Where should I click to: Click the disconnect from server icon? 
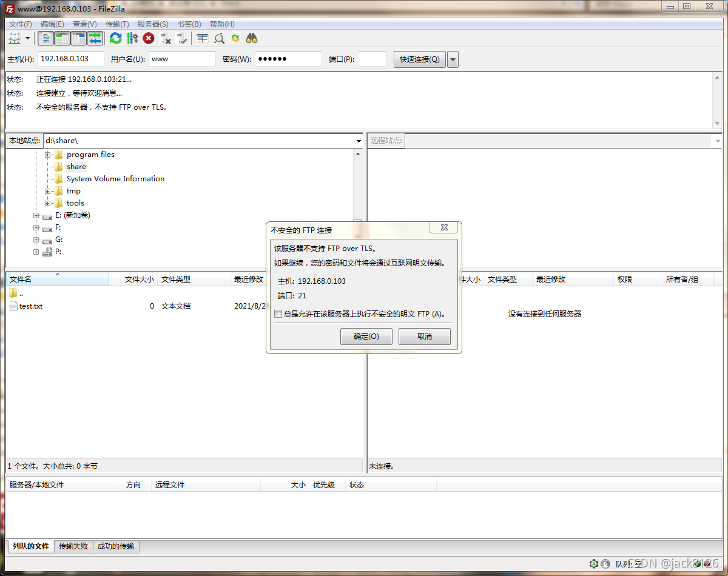coord(165,38)
